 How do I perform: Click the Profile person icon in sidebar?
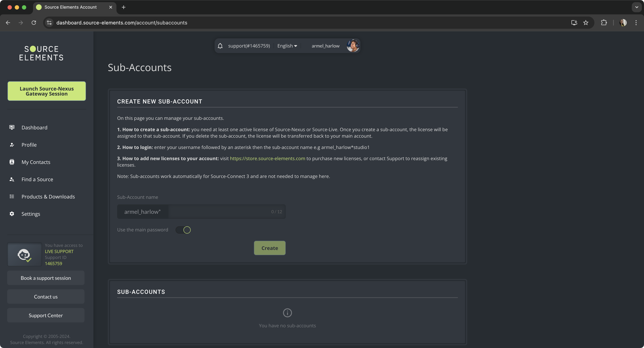12,145
